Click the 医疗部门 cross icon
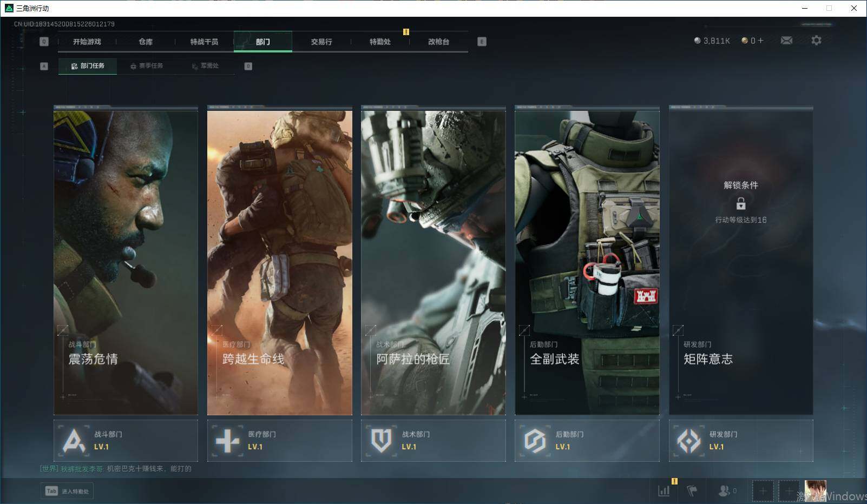Image resolution: width=867 pixels, height=504 pixels. tap(227, 441)
